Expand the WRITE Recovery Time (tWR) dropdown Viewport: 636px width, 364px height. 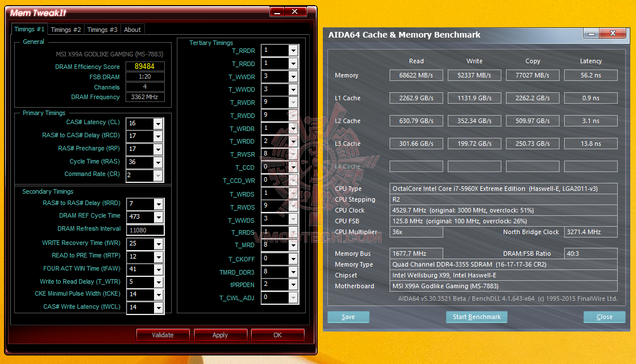tap(159, 244)
